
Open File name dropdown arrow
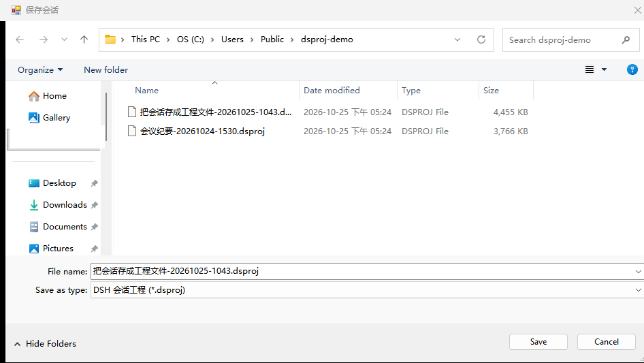point(639,271)
